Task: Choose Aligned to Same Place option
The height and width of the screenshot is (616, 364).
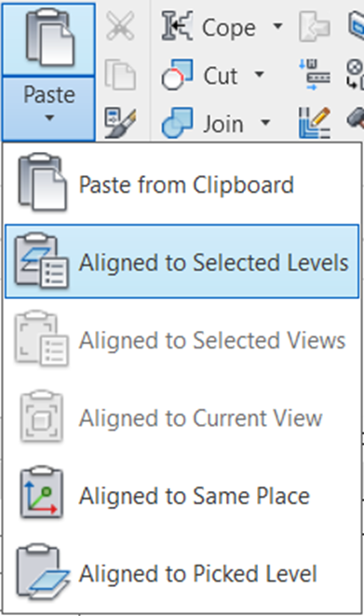Action: [182, 495]
